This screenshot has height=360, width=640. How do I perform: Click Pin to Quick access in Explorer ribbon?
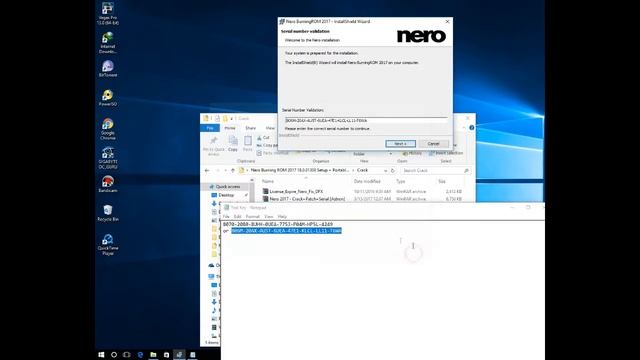coord(213,145)
